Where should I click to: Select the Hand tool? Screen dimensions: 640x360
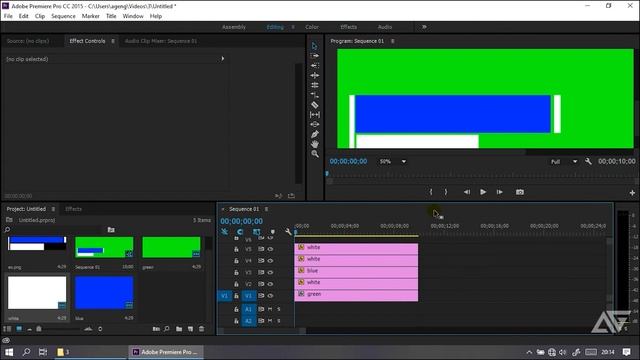(x=314, y=144)
